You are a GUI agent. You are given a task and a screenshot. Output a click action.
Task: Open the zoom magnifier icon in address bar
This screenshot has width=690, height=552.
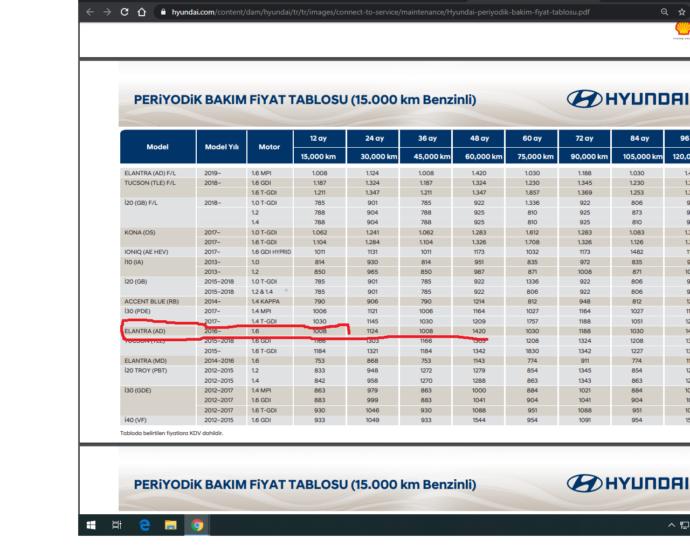click(x=664, y=12)
